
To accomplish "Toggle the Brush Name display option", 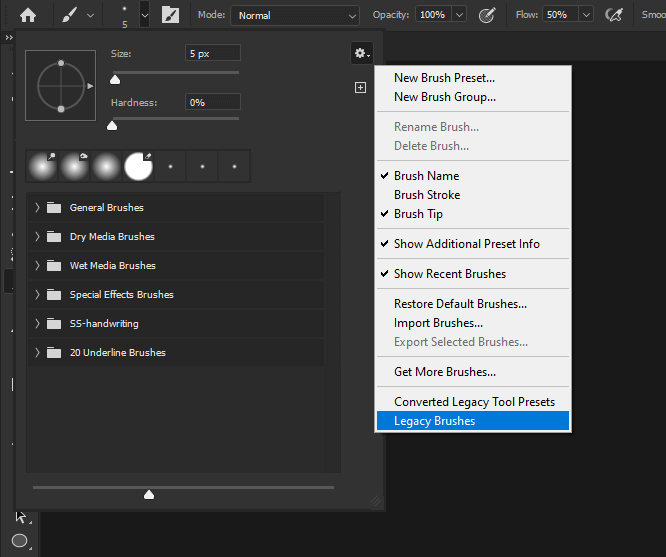I will [x=426, y=176].
